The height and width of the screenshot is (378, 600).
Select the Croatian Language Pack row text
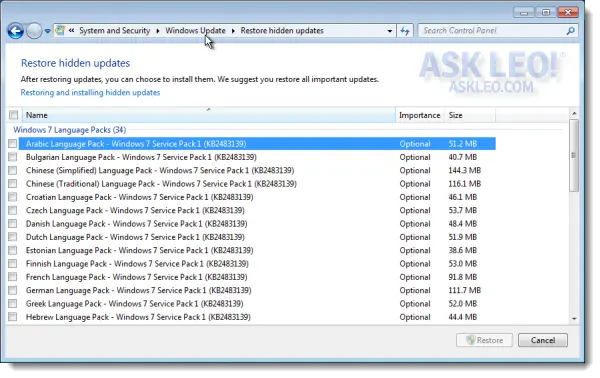139,197
